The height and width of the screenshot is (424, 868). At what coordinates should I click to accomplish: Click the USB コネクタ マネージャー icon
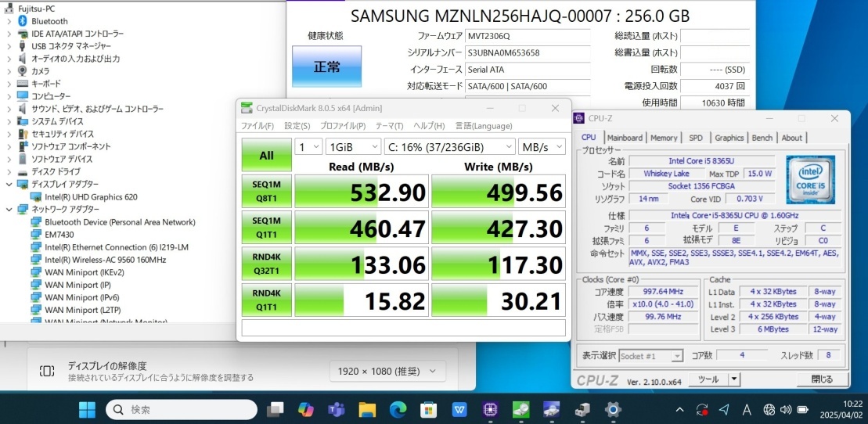coord(23,46)
